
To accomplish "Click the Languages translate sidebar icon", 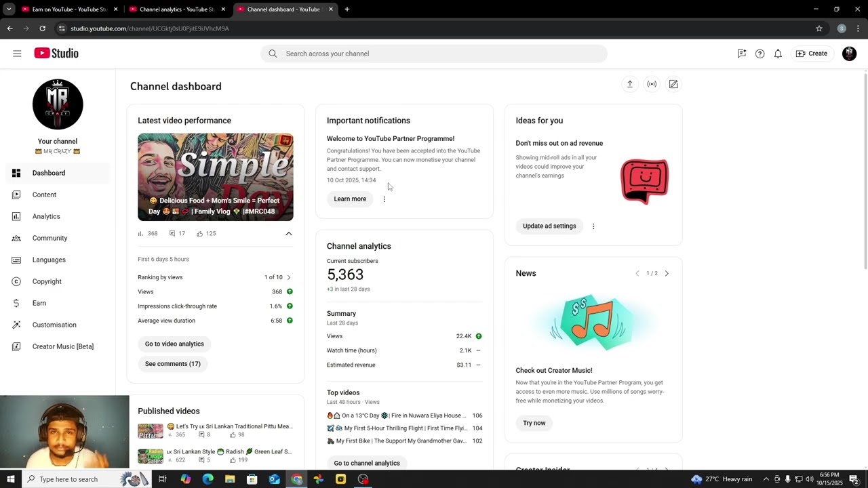I will coord(16,260).
